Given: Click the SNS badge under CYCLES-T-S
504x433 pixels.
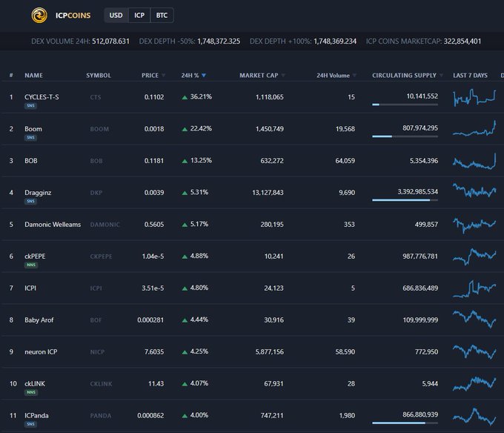Looking at the screenshot, I should click(30, 106).
